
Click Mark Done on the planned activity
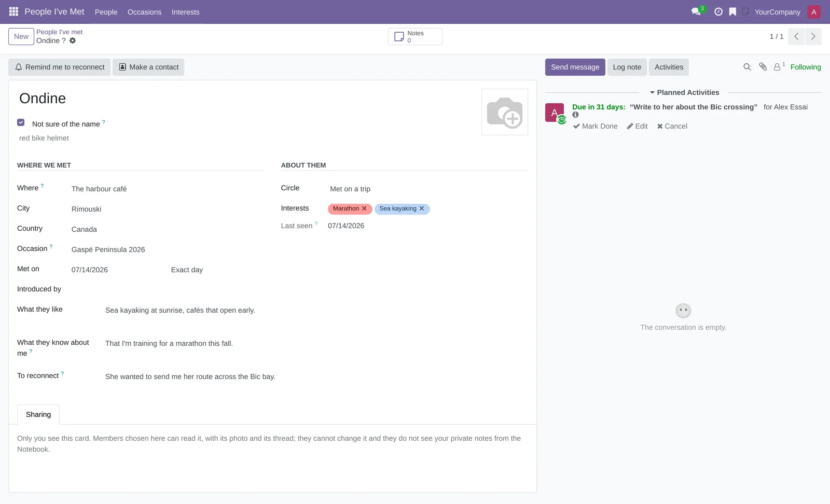[x=595, y=126]
